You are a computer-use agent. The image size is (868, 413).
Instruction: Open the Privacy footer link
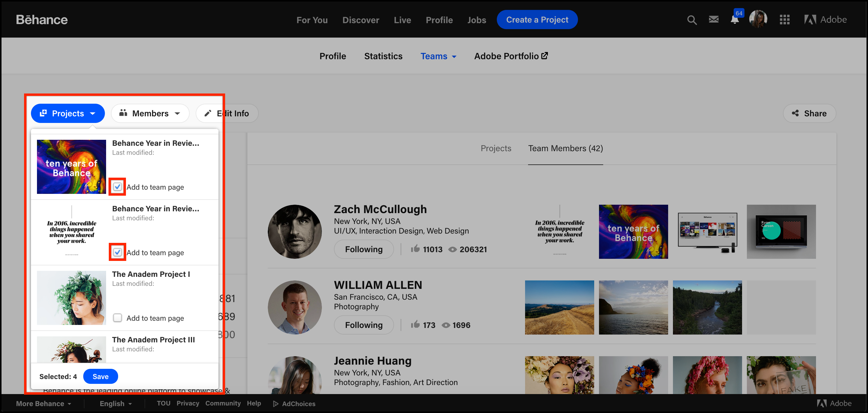(x=188, y=403)
